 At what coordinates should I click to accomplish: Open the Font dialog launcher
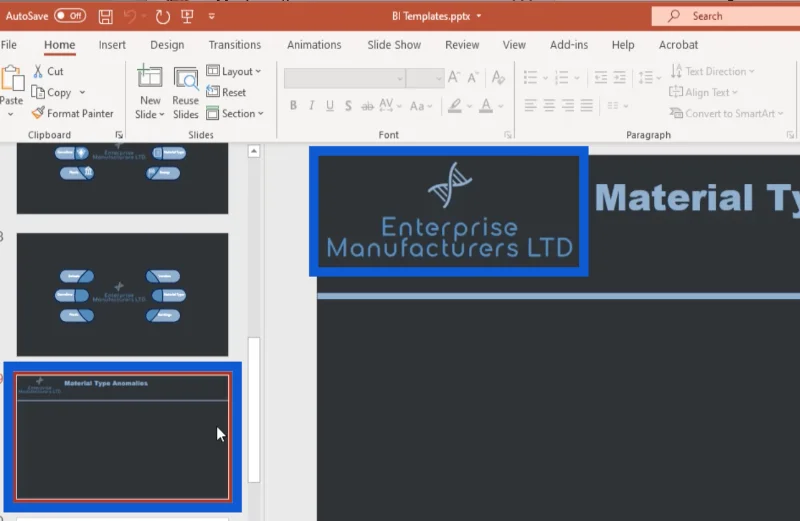point(508,135)
